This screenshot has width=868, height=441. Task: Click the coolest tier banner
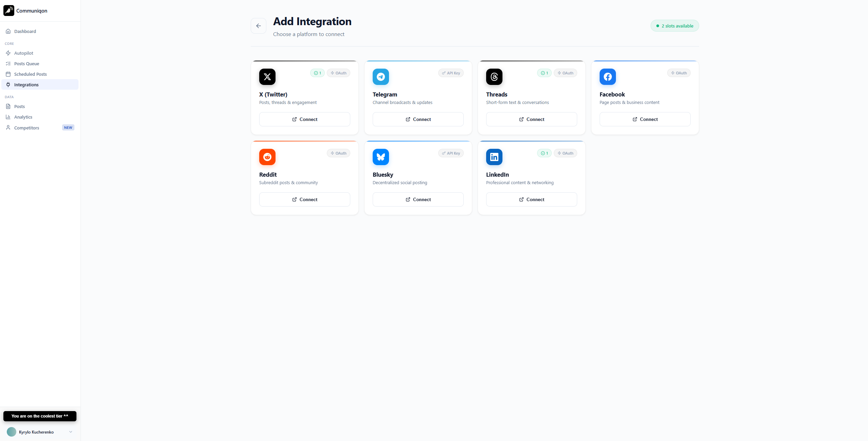pos(40,416)
